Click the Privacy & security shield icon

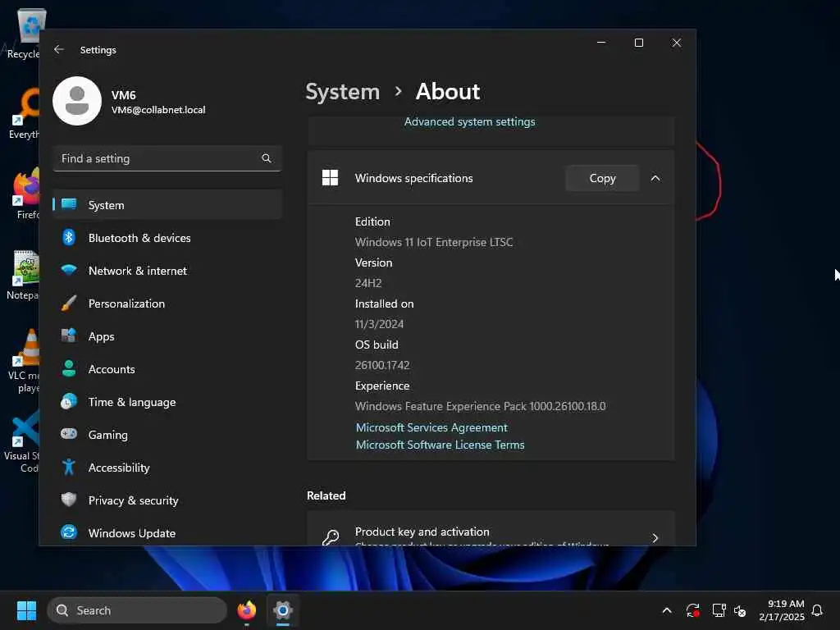69,500
